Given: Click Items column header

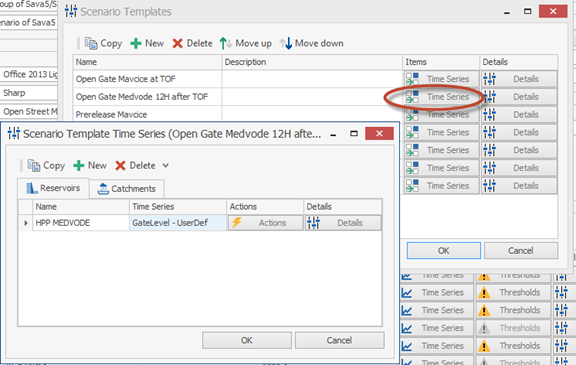Looking at the screenshot, I should [441, 62].
